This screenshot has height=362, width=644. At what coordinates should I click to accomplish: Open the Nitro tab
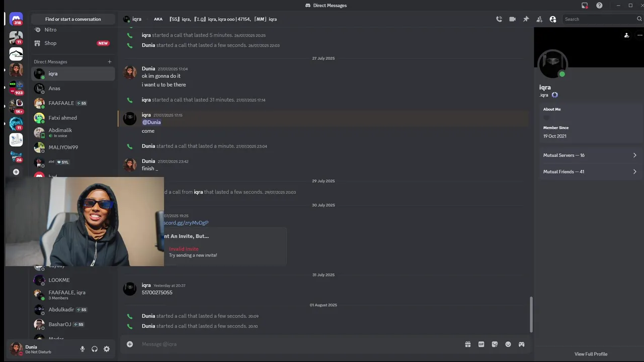click(73, 30)
